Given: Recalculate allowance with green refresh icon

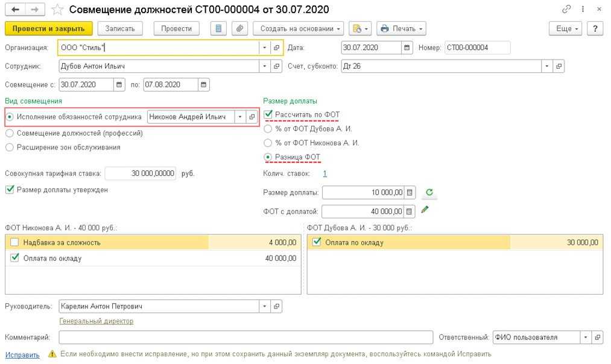Looking at the screenshot, I should click(x=429, y=193).
